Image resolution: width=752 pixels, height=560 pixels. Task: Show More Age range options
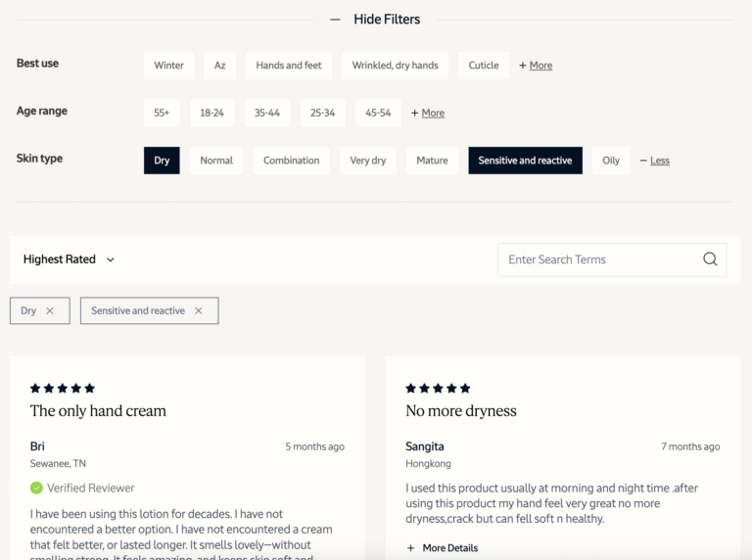click(x=428, y=114)
